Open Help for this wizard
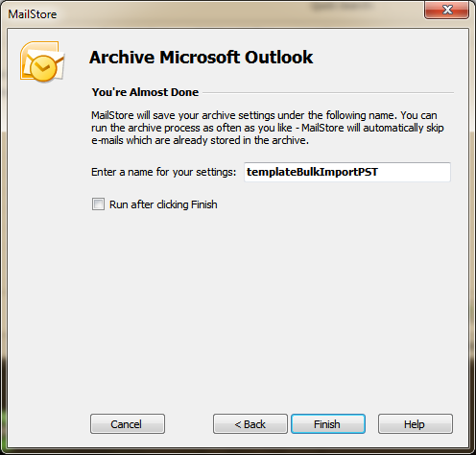Viewport: 476px width, 455px height. pos(415,424)
